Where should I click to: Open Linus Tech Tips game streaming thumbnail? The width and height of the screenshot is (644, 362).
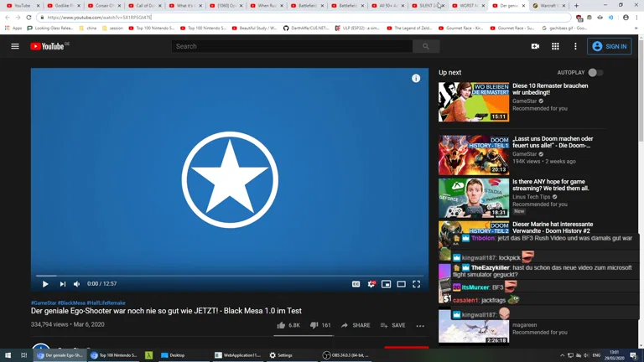pos(474,198)
